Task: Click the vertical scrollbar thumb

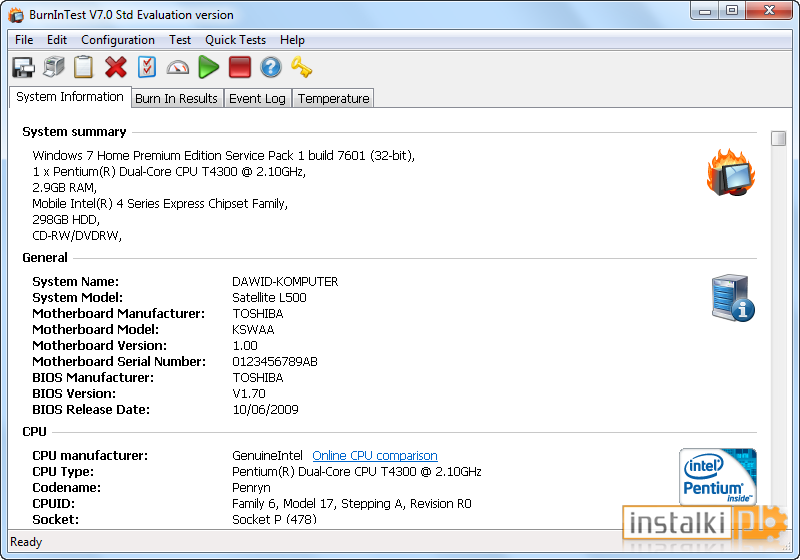Action: tap(778, 138)
